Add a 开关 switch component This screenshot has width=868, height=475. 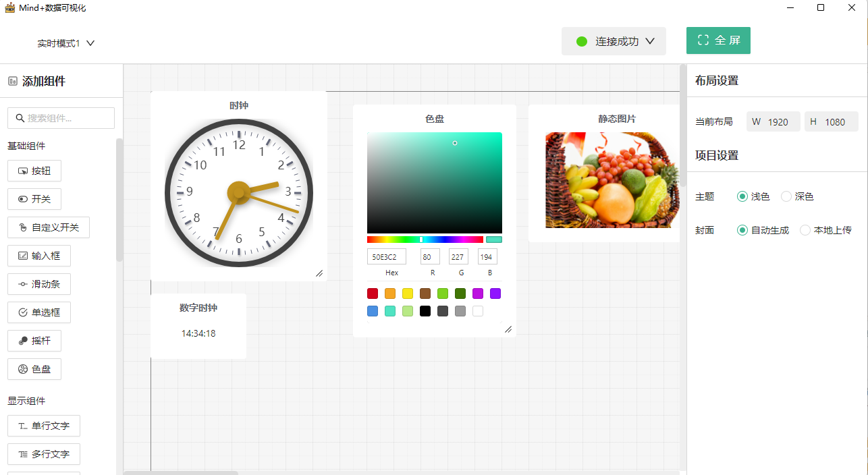[x=34, y=199]
